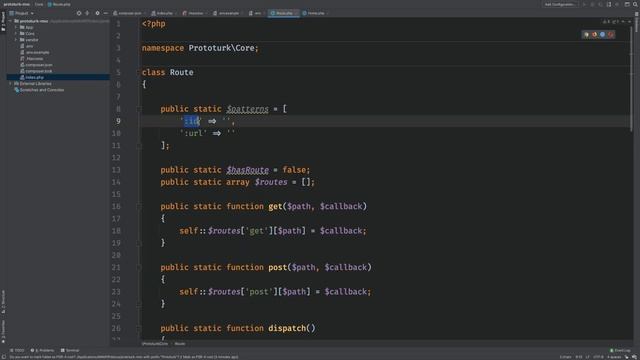
Task: Click the Project vertical tool window tab
Action: coord(3,21)
